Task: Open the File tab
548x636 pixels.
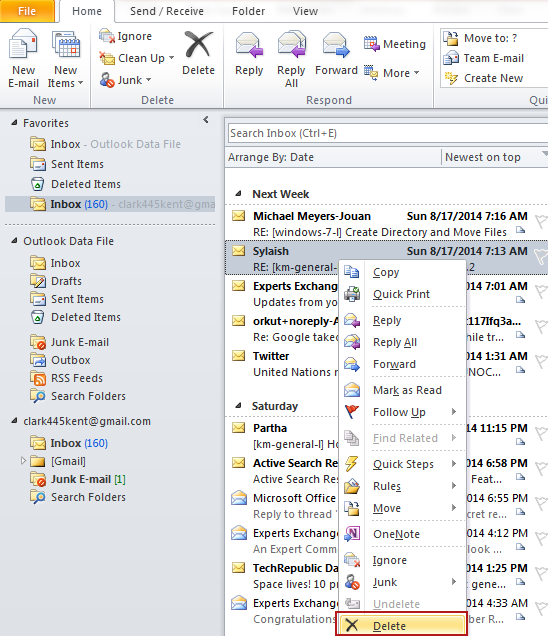Action: (27, 11)
